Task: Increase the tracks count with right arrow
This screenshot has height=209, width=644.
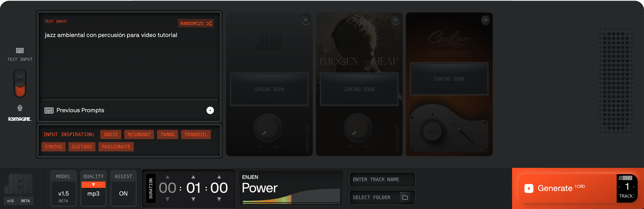Action: [634, 187]
